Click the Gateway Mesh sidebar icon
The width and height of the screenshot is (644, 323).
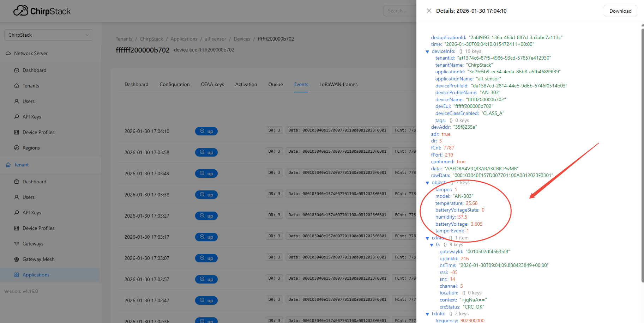click(x=17, y=259)
